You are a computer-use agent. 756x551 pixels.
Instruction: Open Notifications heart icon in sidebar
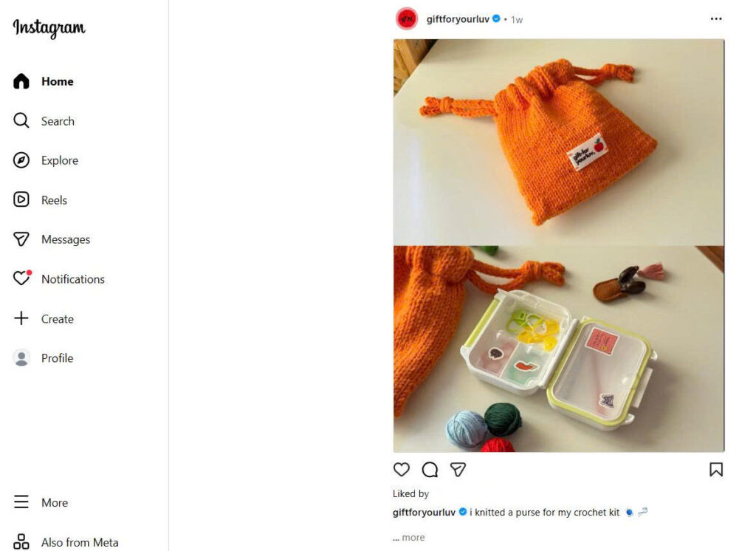click(x=22, y=279)
